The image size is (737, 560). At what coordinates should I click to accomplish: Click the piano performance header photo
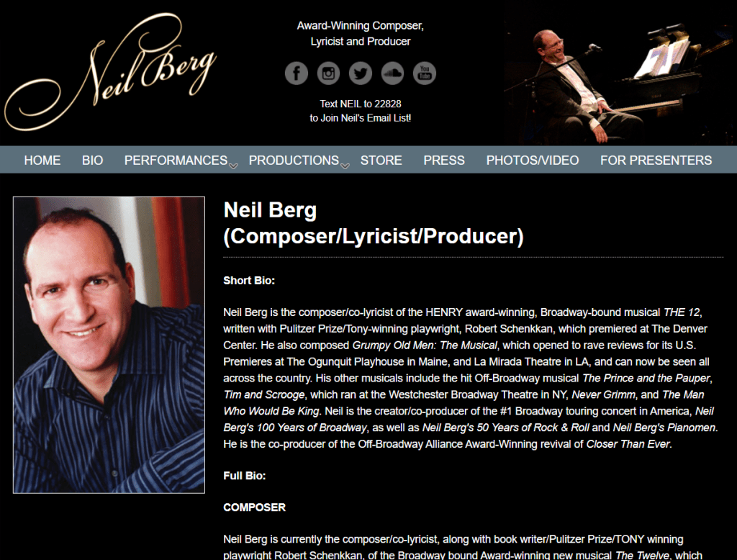pyautogui.click(x=620, y=80)
